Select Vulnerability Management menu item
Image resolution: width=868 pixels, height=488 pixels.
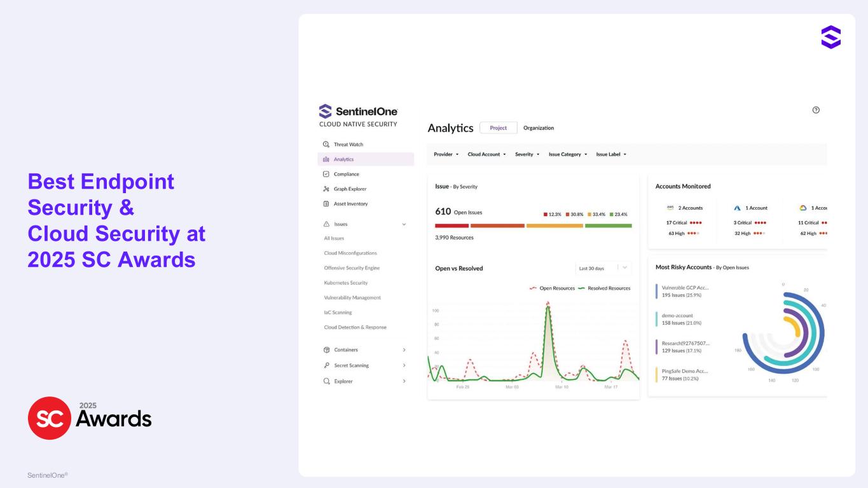click(352, 297)
